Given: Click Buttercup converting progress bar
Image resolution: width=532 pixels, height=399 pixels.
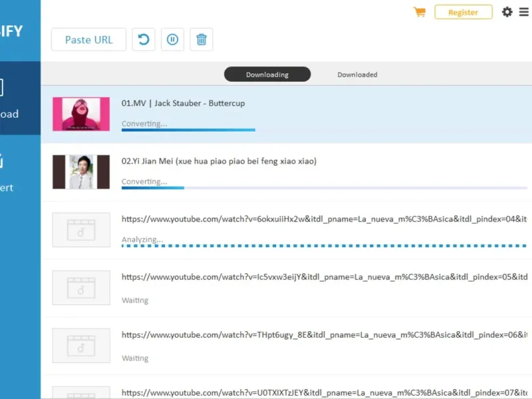Looking at the screenshot, I should pos(188,130).
